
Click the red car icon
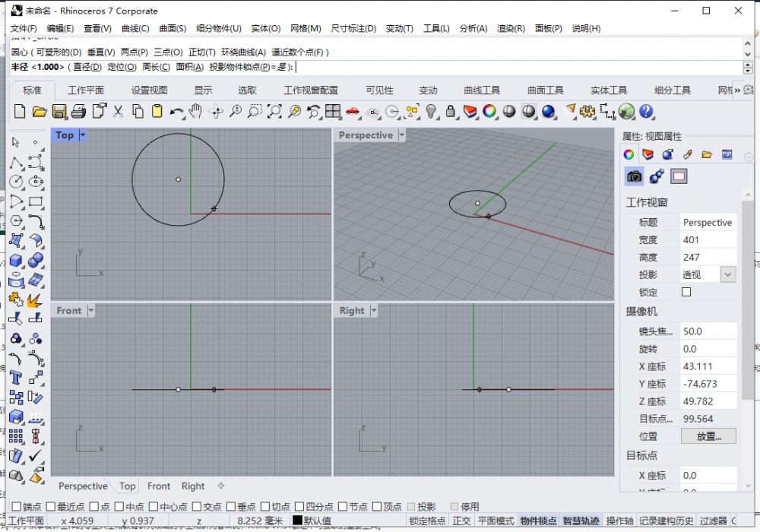coord(353,112)
